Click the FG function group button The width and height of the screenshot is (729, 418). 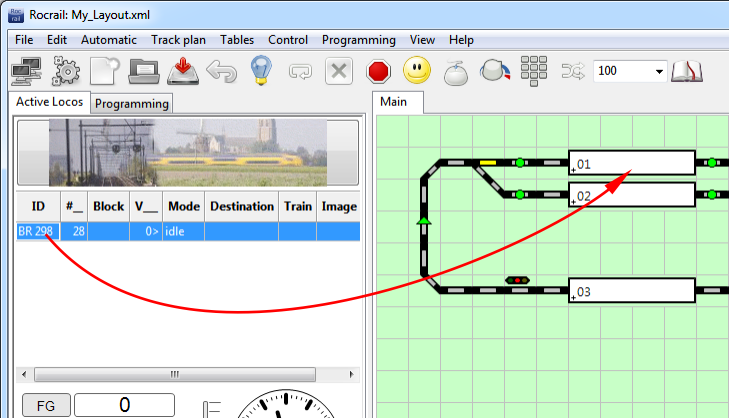[x=45, y=406]
